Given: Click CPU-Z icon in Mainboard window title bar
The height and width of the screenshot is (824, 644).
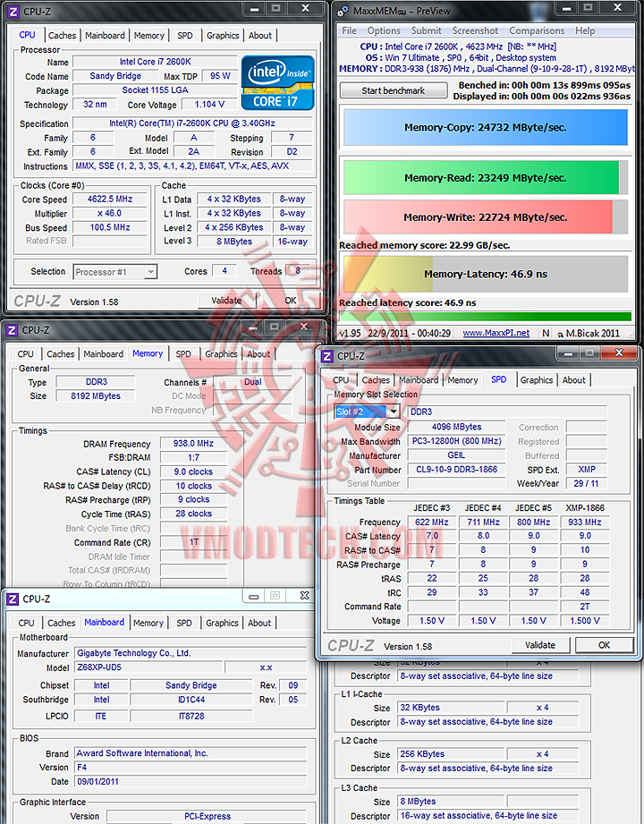Looking at the screenshot, I should (13, 599).
